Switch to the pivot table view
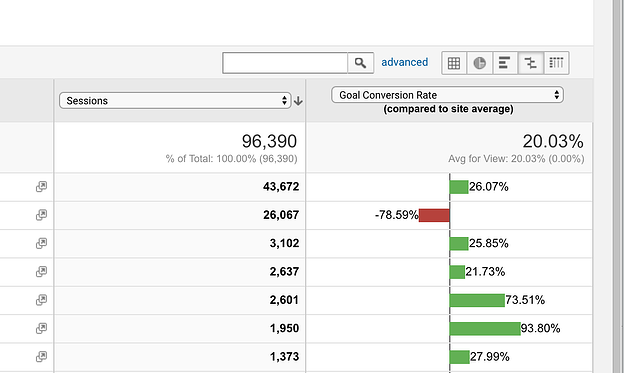The image size is (624, 373). point(556,63)
